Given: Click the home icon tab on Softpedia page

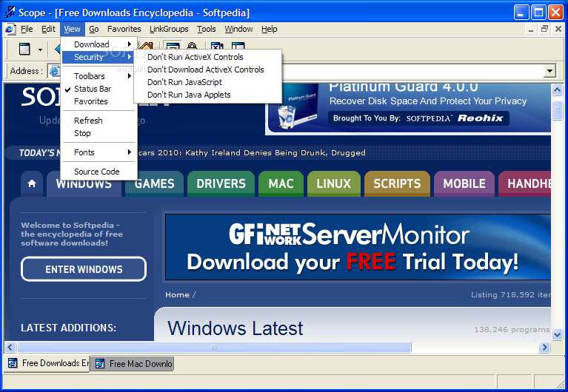Looking at the screenshot, I should click(x=32, y=184).
